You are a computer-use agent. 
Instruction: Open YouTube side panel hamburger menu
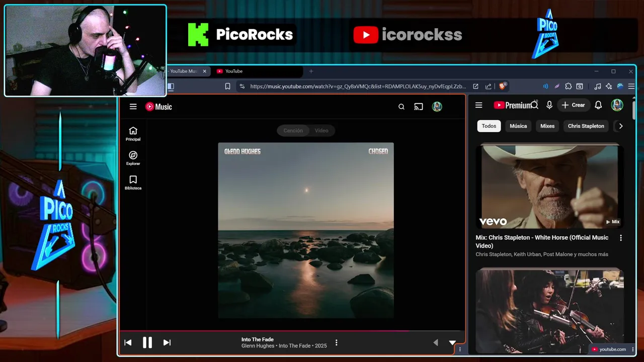tap(479, 105)
